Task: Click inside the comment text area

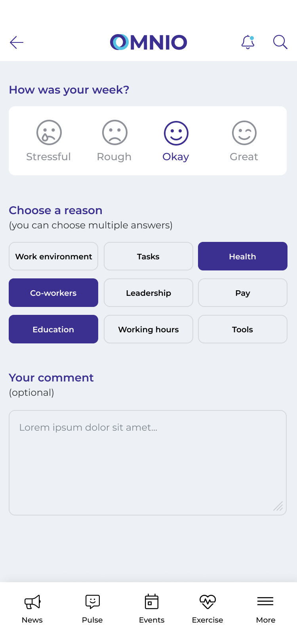Action: tap(148, 463)
